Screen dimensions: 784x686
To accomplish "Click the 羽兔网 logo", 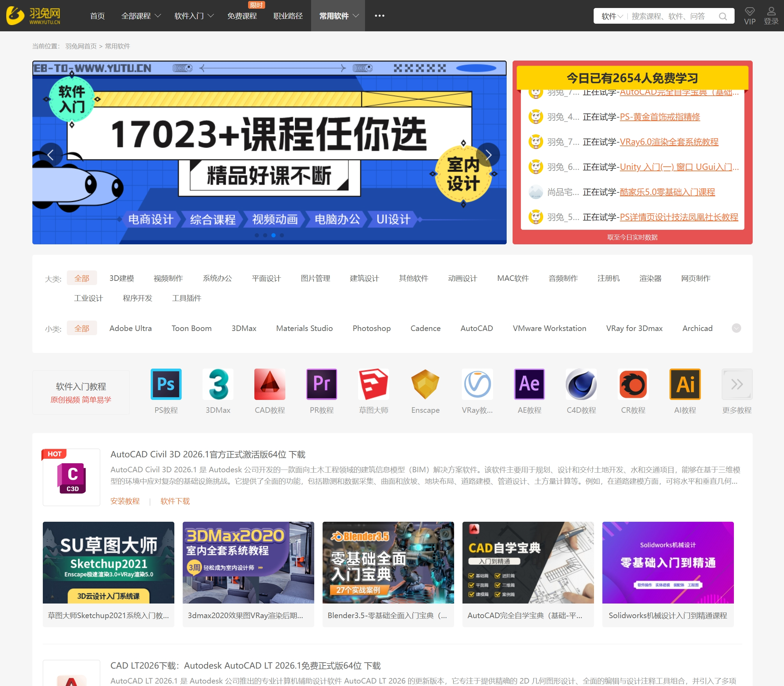I will 33,16.
